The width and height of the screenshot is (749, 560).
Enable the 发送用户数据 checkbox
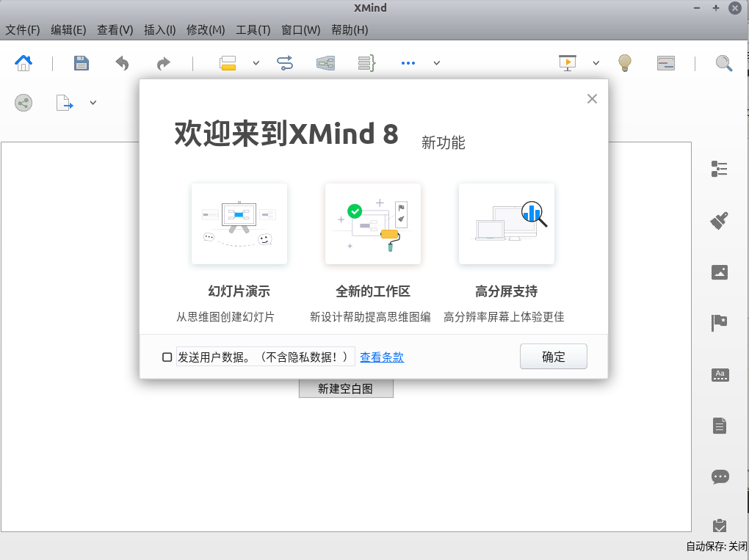[x=167, y=357]
